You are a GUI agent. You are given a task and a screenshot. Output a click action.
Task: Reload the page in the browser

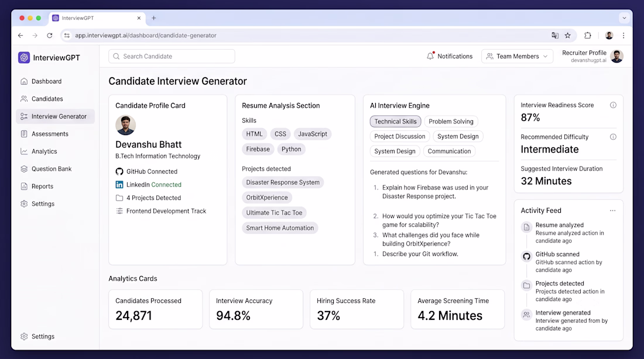(50, 35)
